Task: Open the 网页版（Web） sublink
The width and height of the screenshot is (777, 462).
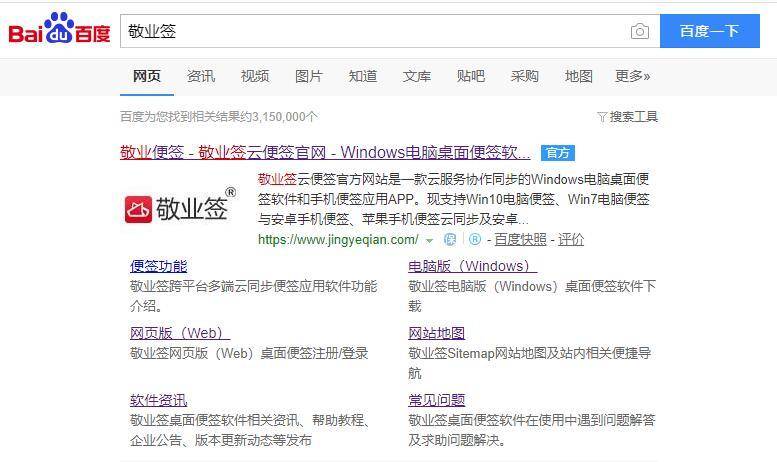Action: point(180,333)
